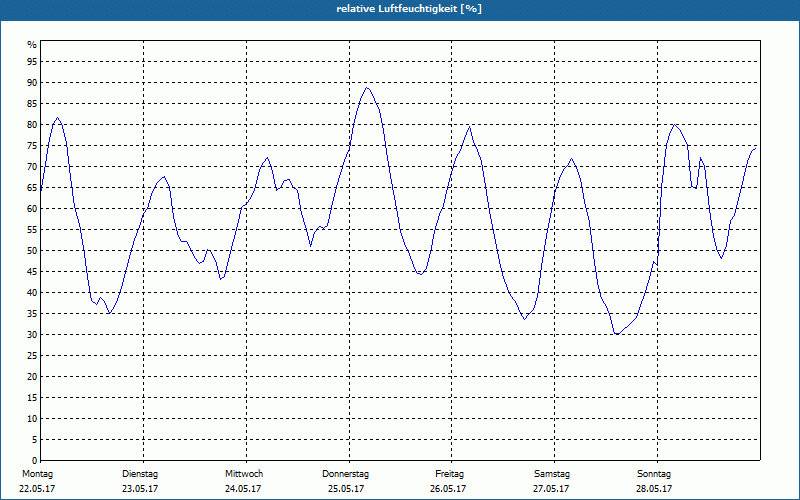Click the "20" y-axis value
The width and height of the screenshot is (800, 500).
32,377
